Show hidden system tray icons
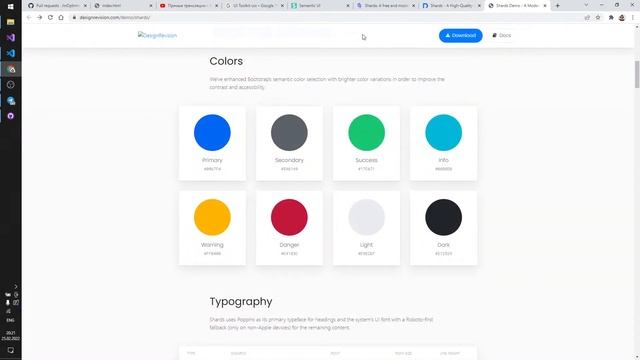 [x=16, y=287]
